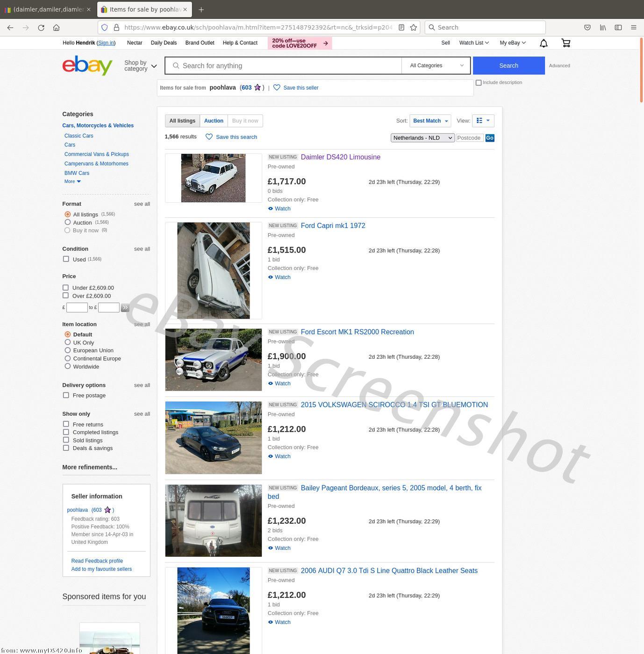Select the Auction format radio button

[68, 222]
